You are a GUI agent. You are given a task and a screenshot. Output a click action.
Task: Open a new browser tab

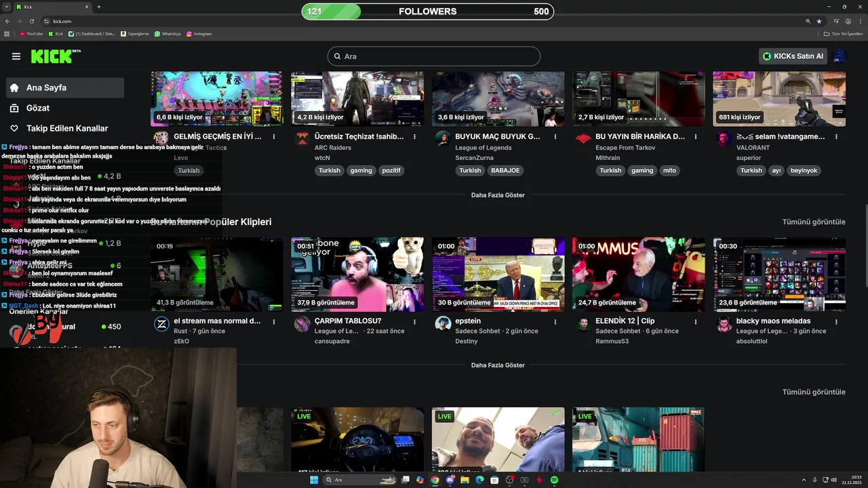coord(99,7)
